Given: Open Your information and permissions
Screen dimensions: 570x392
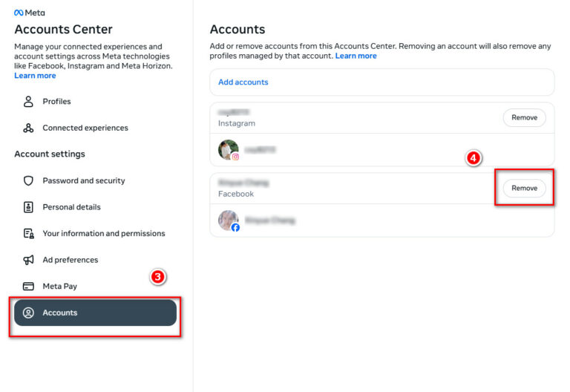Looking at the screenshot, I should (x=95, y=233).
